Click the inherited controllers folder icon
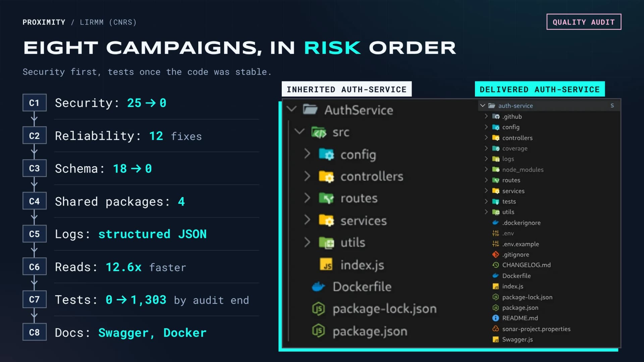Image resolution: width=644 pixels, height=362 pixels. click(x=326, y=176)
